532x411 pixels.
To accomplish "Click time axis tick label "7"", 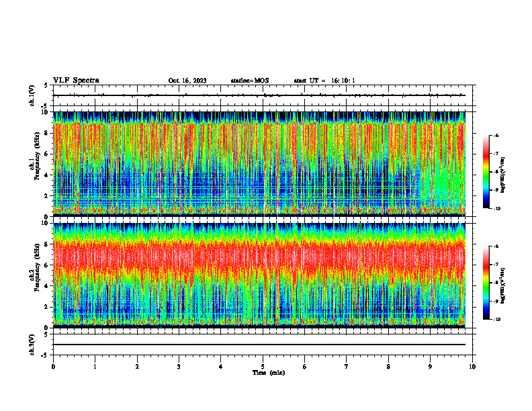I will point(347,367).
